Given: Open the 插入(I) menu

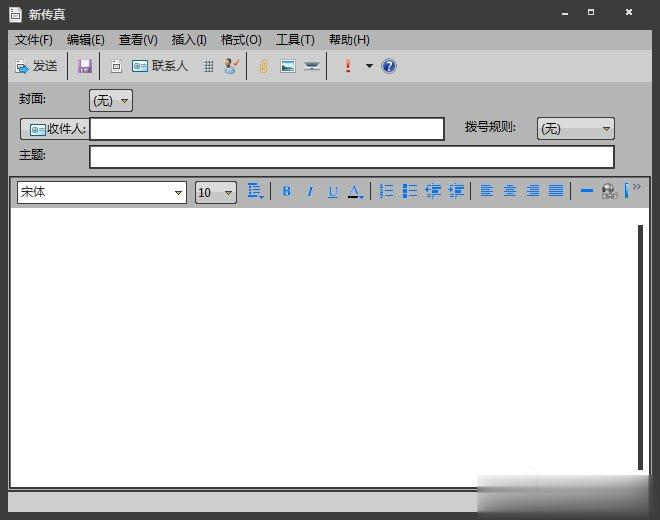Looking at the screenshot, I should tap(189, 40).
